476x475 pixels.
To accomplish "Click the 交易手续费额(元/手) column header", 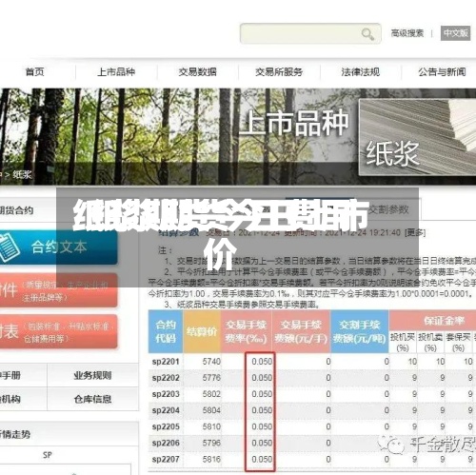I will [301, 331].
